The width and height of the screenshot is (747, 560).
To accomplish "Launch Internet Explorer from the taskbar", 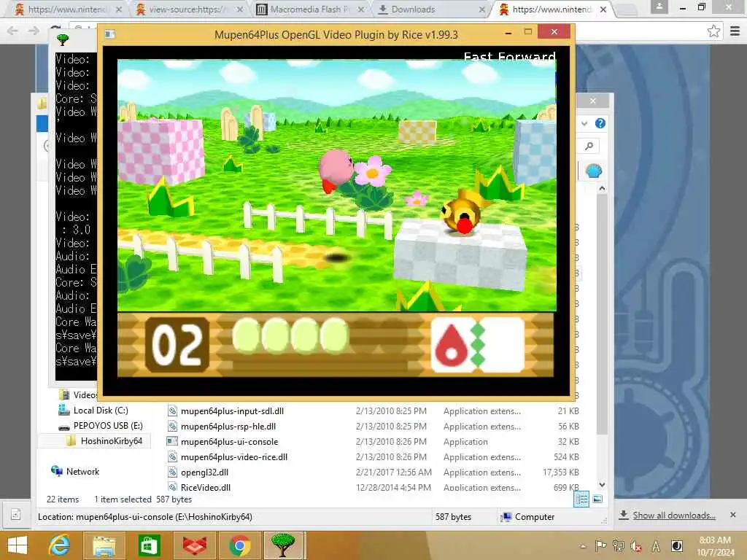I will (60, 545).
